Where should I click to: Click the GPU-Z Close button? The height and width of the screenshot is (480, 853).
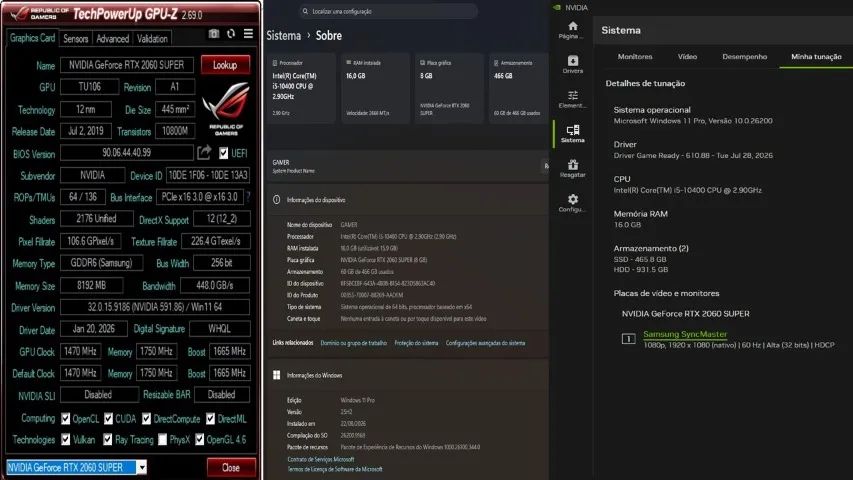point(231,467)
